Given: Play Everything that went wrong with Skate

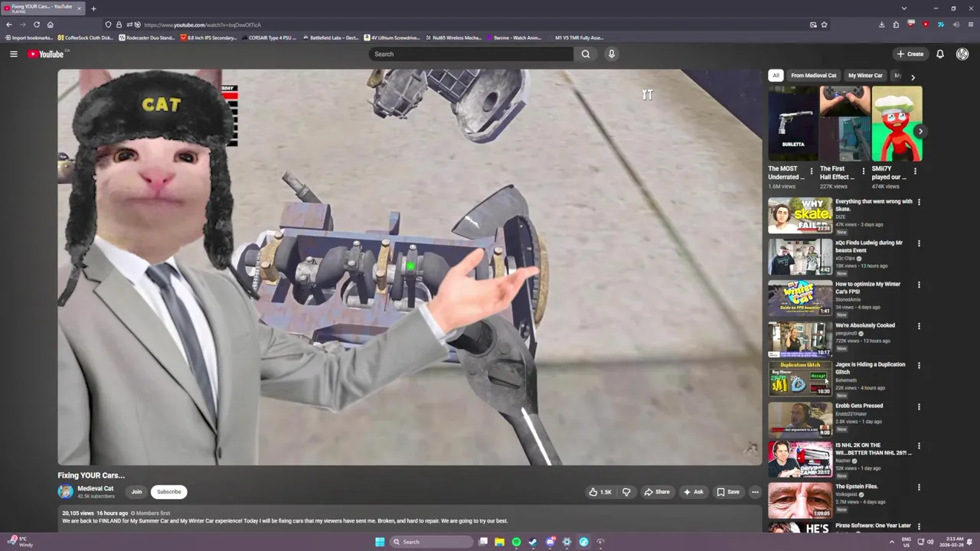Looking at the screenshot, I should pyautogui.click(x=800, y=215).
